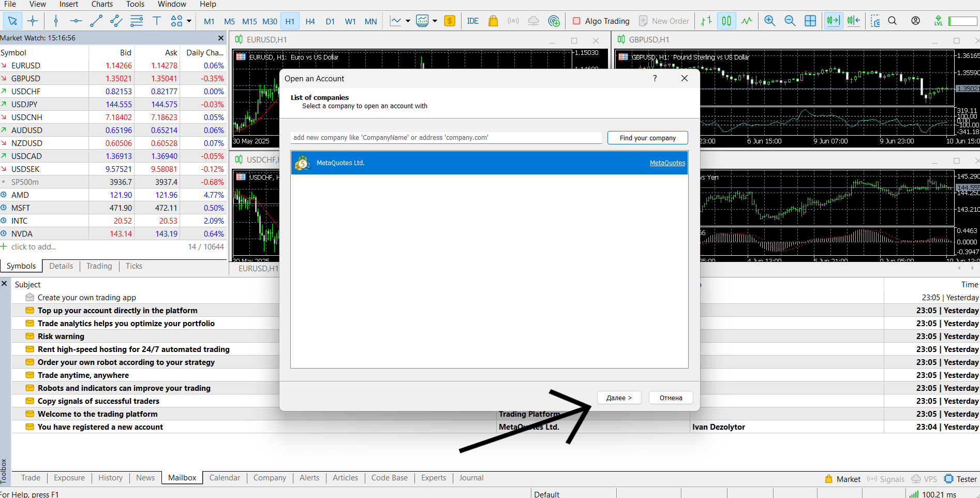The height and width of the screenshot is (498, 980).
Task: Expand the chart templates dropdown arrow
Action: (x=435, y=21)
